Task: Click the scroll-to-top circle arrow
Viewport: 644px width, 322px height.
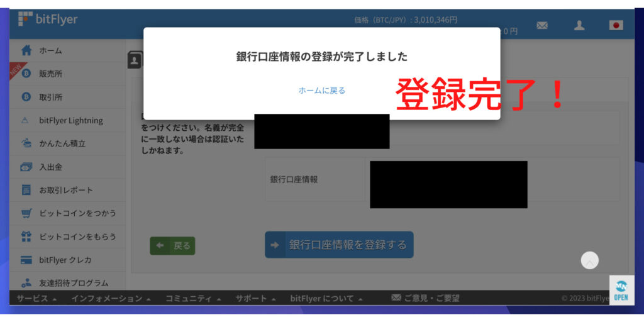Action: coord(589,260)
